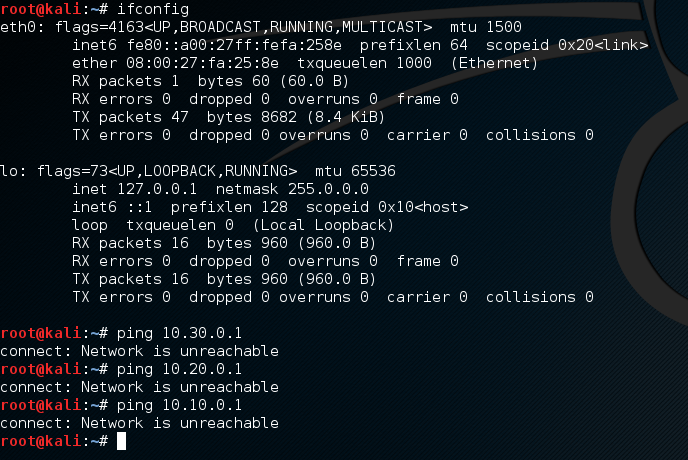The height and width of the screenshot is (460, 688).
Task: Click the ping 10.10.0.1 command
Action: click(x=179, y=405)
